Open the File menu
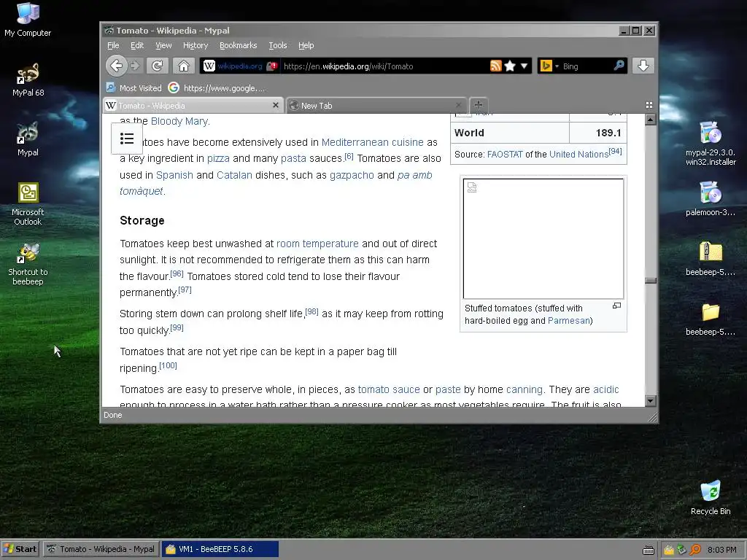Viewport: 747px width, 560px height. pyautogui.click(x=113, y=45)
